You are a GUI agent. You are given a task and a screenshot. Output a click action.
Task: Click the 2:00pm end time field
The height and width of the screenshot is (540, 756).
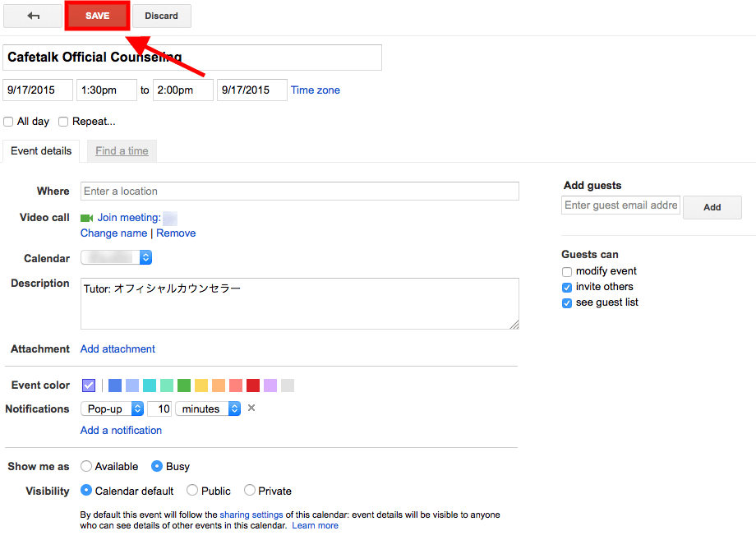point(183,90)
